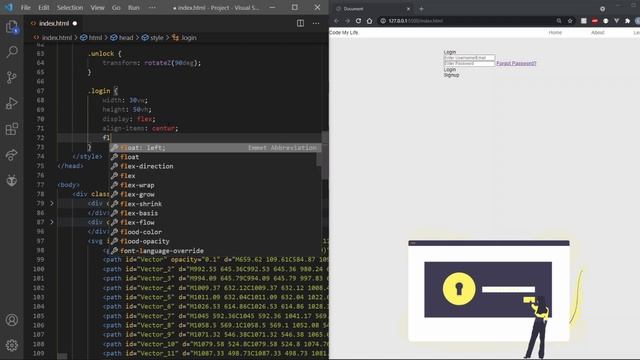Click the About link on the webpage

(598, 32)
